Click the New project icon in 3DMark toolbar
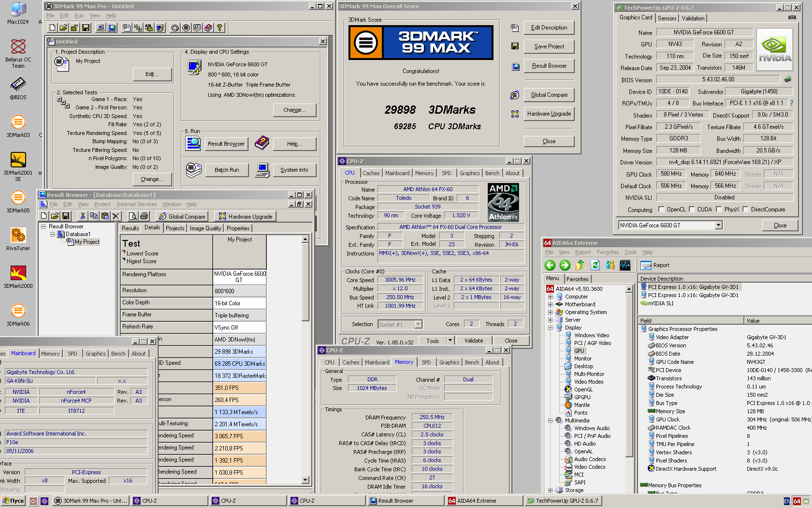This screenshot has height=508, width=812. (53, 28)
